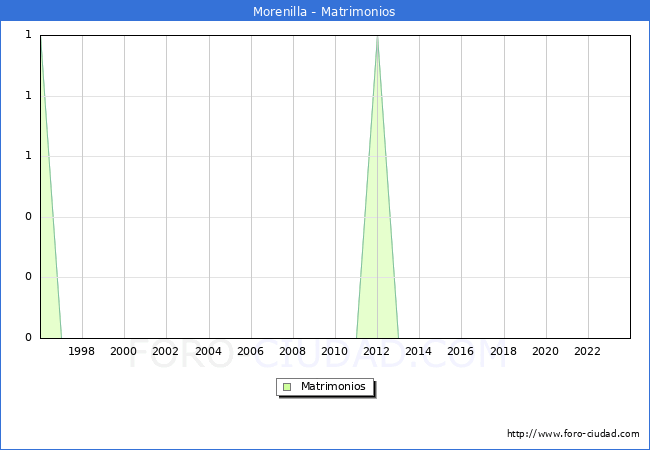Toggle the Matrimonios legend label

click(334, 387)
